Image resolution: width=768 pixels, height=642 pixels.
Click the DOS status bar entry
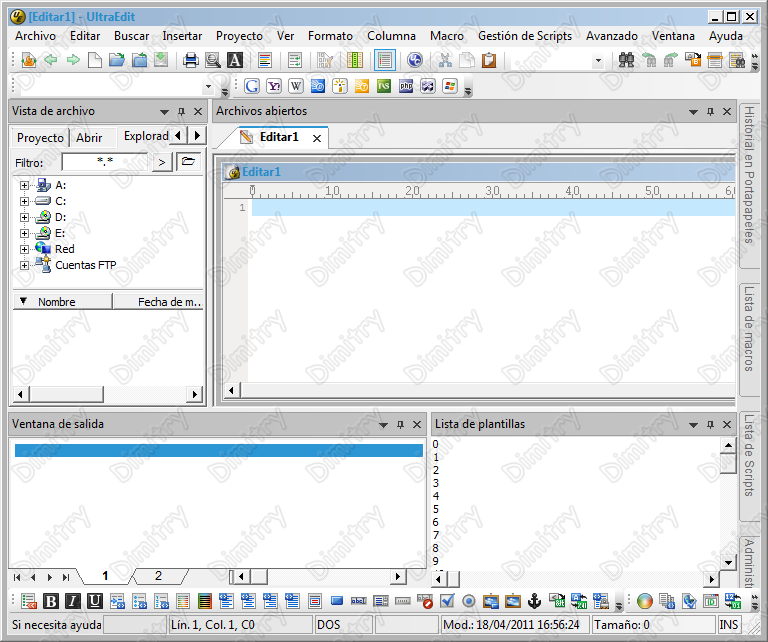(344, 625)
